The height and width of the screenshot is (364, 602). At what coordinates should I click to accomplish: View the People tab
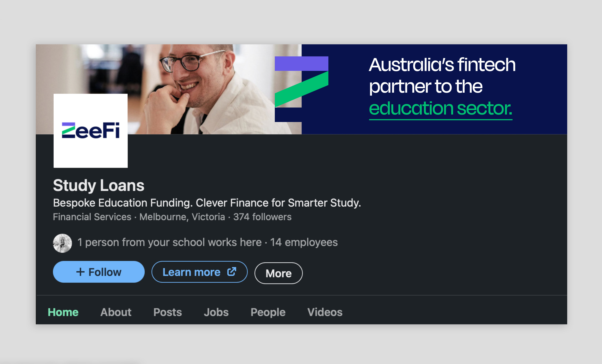point(268,312)
